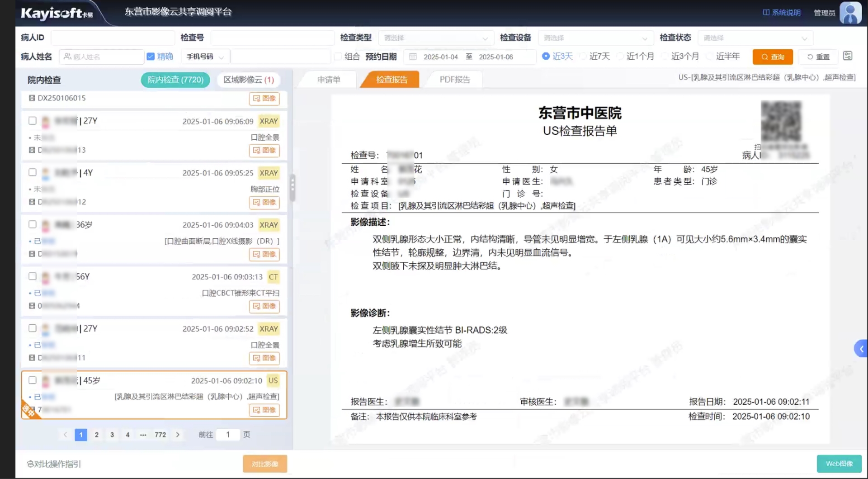868x479 pixels.
Task: Click the admin user avatar icon
Action: [850, 13]
